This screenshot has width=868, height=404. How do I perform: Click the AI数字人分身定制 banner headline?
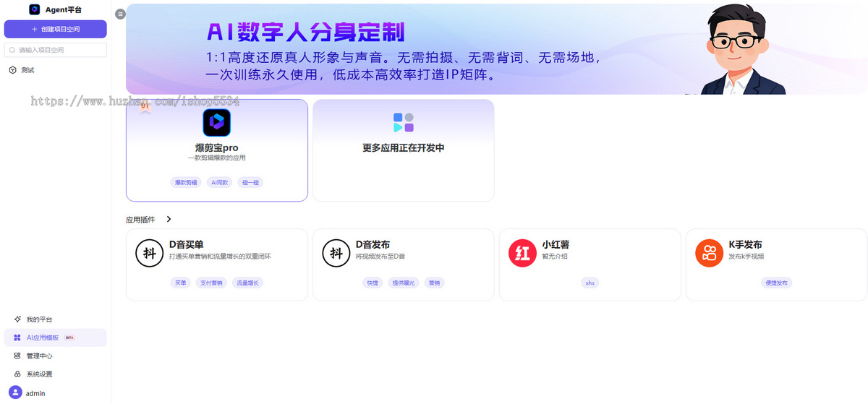pos(305,32)
